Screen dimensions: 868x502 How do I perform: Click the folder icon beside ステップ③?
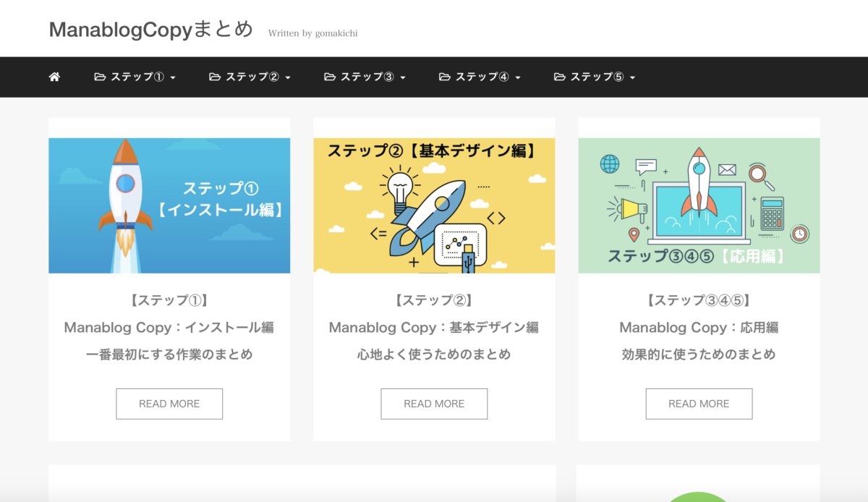pyautogui.click(x=330, y=77)
